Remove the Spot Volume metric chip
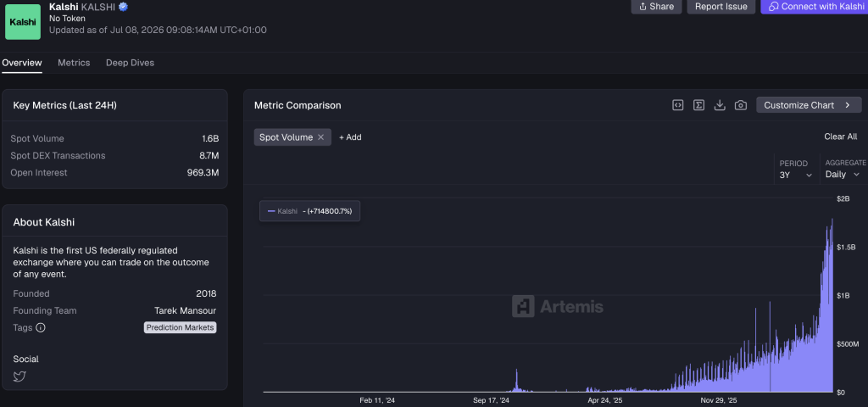Viewport: 868px width, 407px height. point(320,137)
